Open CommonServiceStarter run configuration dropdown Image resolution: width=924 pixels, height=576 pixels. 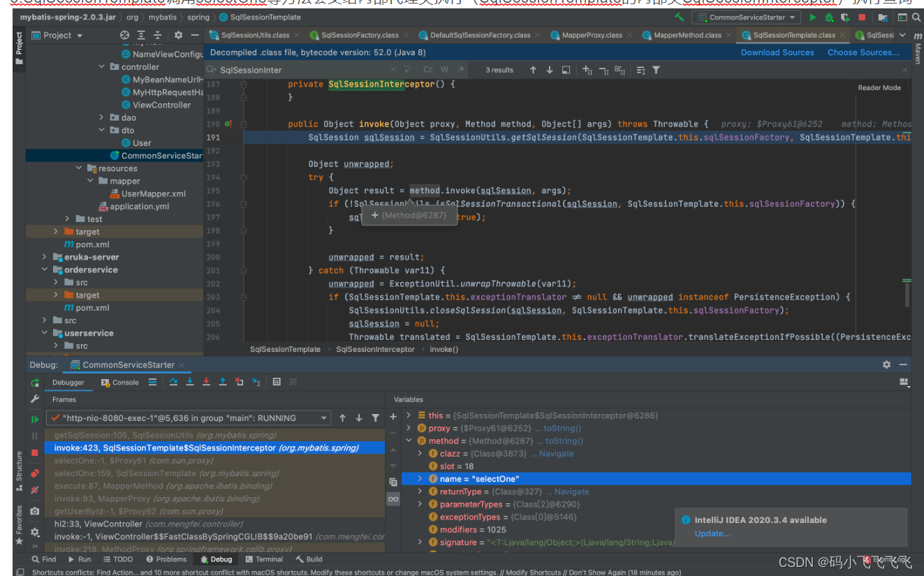(747, 17)
